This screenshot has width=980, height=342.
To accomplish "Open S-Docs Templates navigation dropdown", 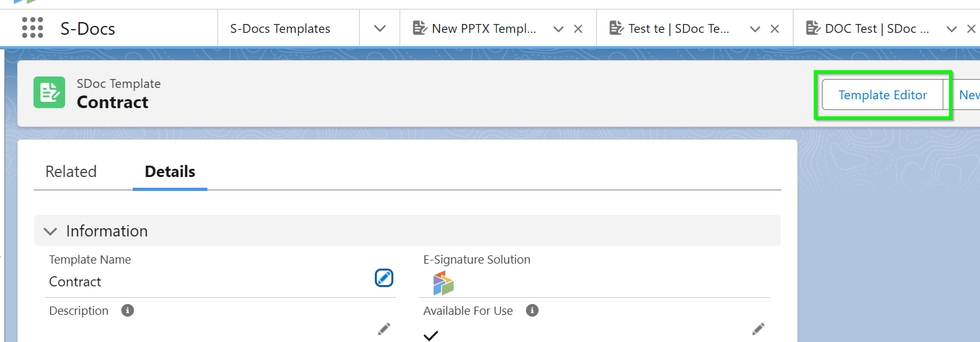I will (x=379, y=28).
